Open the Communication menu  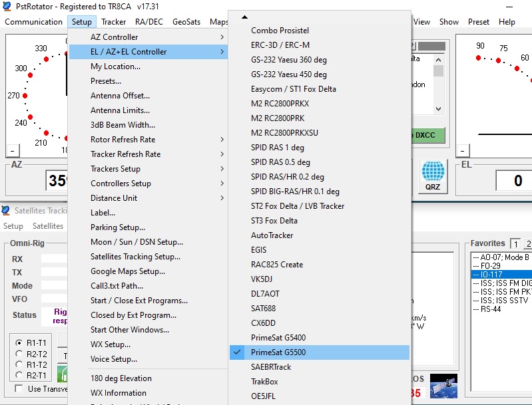33,22
